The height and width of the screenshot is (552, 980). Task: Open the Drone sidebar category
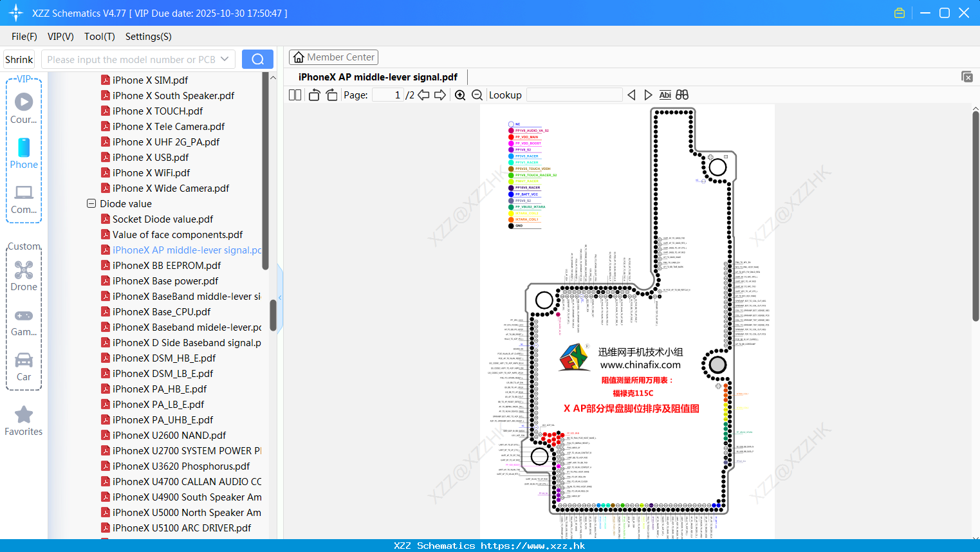click(24, 276)
